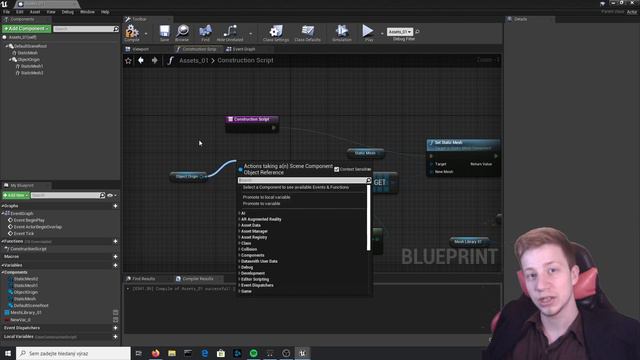Toggle the My Blueprint eye view options
This screenshot has width=640, height=360.
pos(110,196)
